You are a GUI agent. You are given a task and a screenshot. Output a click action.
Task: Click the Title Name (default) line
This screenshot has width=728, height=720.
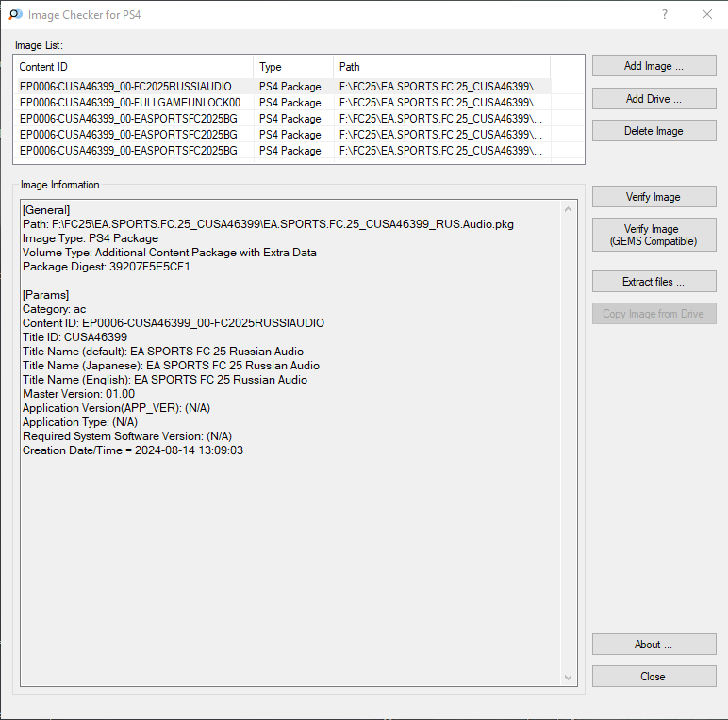point(163,352)
